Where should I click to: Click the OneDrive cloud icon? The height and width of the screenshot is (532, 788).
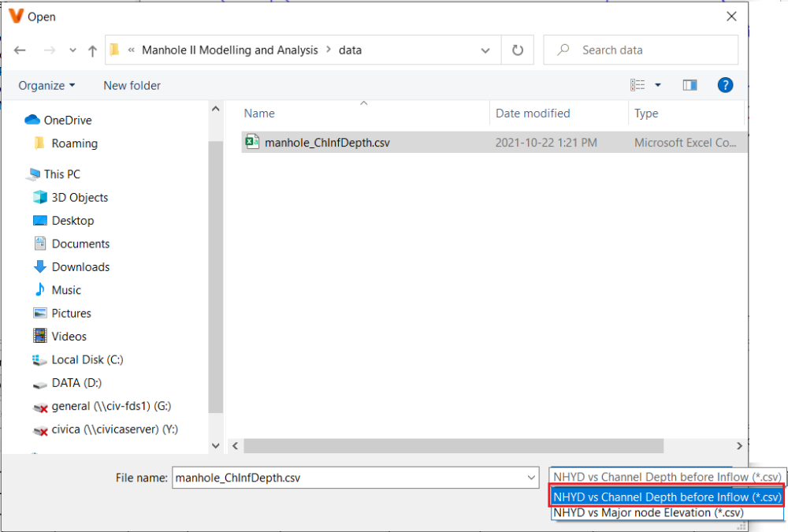32,120
